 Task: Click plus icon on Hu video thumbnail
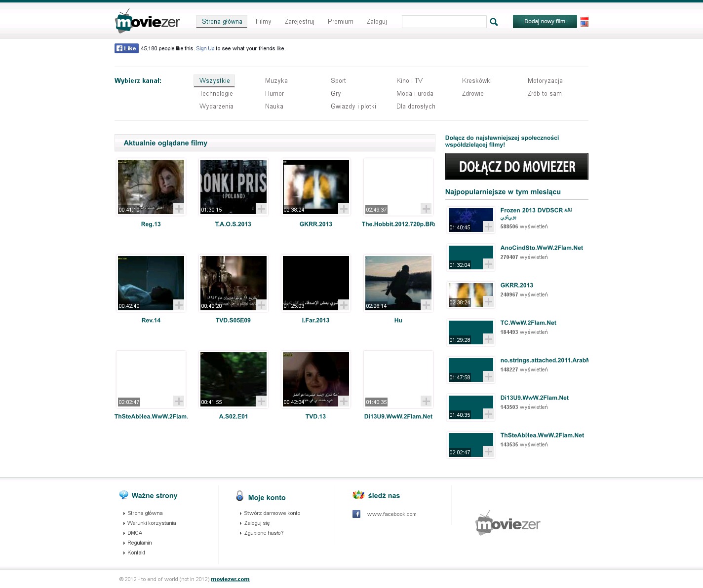pyautogui.click(x=426, y=305)
